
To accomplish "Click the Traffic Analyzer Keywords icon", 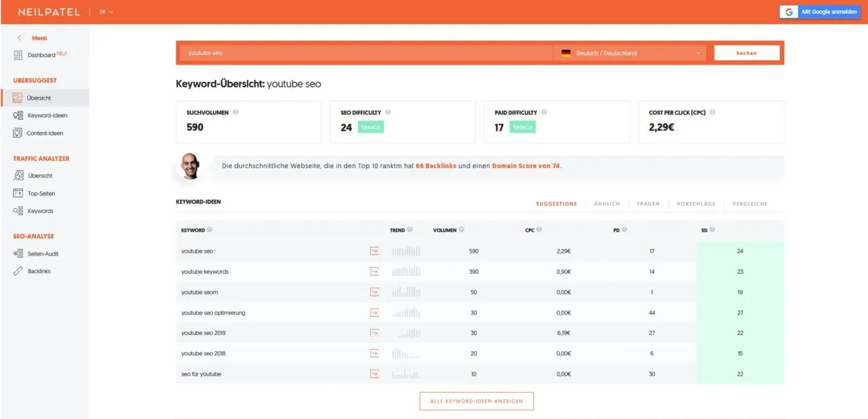I will (18, 211).
